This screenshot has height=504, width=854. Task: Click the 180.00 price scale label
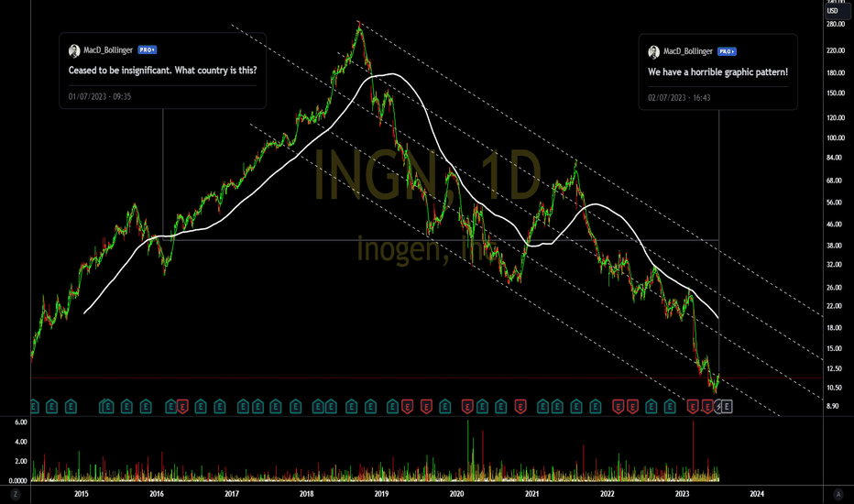click(x=835, y=73)
